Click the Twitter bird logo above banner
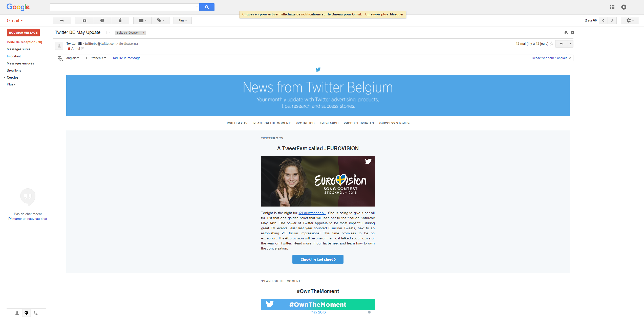644x317 pixels. coord(318,70)
